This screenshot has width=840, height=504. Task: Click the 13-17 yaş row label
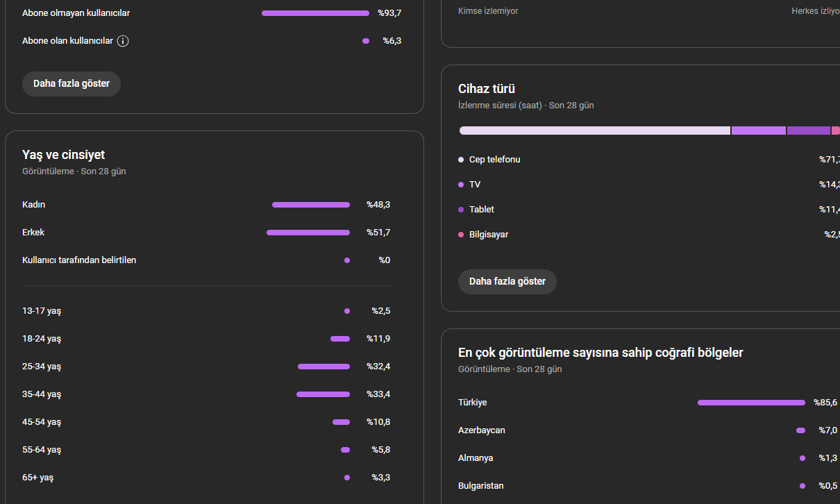[42, 311]
